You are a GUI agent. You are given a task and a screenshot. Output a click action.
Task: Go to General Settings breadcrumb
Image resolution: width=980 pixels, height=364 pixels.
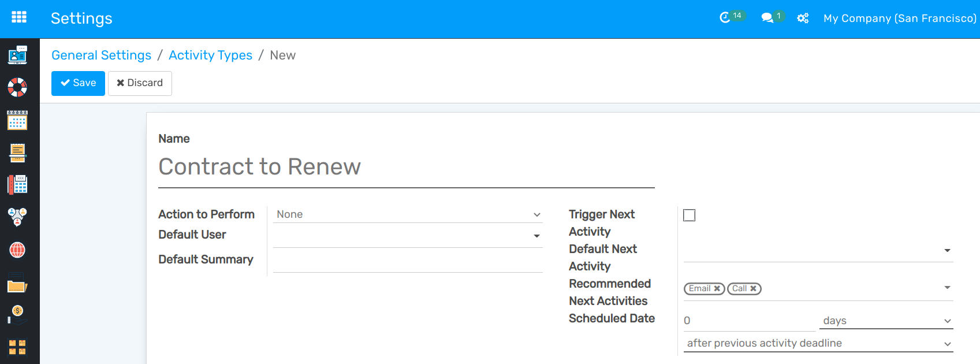(102, 55)
